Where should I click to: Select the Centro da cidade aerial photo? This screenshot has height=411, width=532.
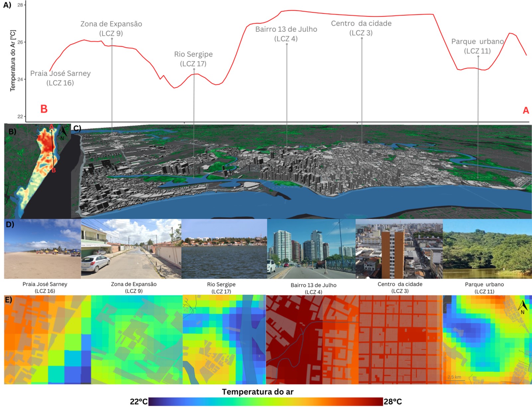click(399, 249)
